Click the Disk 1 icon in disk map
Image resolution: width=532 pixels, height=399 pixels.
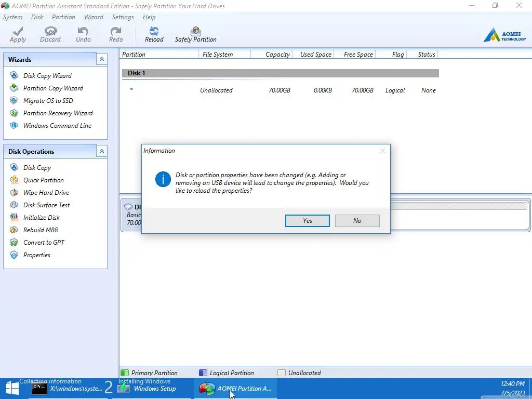[128, 207]
